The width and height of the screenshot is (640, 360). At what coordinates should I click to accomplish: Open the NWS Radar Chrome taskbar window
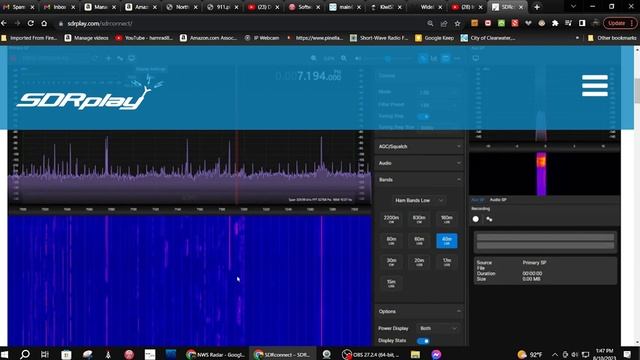(x=215, y=354)
